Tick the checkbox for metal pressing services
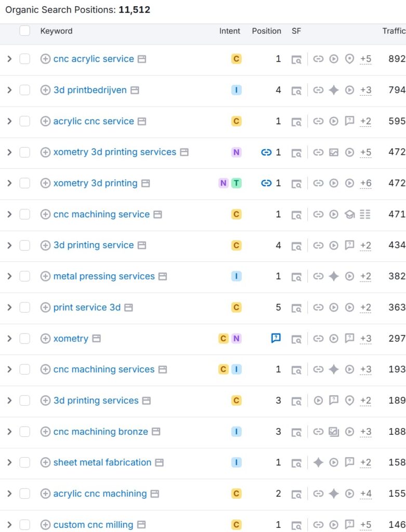Image resolution: width=406 pixels, height=532 pixels. click(25, 276)
